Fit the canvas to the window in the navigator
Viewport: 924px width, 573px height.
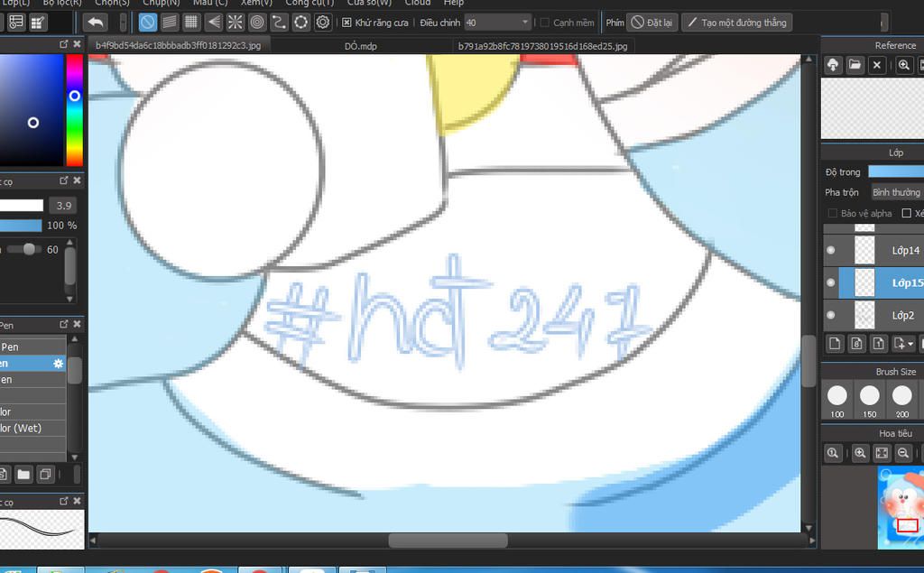point(882,453)
